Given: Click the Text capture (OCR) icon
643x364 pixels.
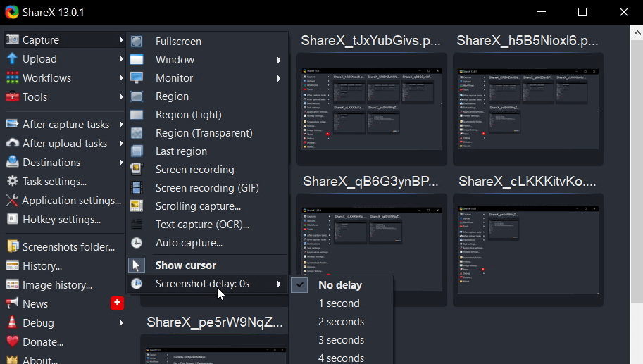Looking at the screenshot, I should (137, 225).
